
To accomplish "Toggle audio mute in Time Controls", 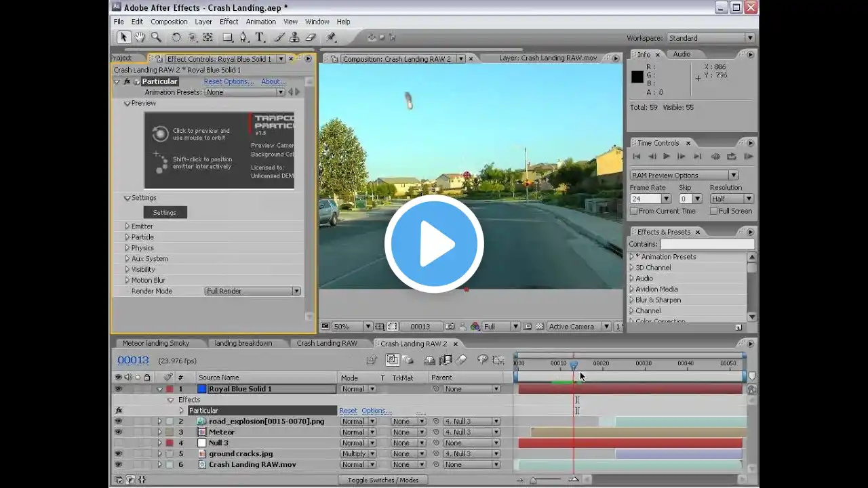I will click(x=715, y=157).
